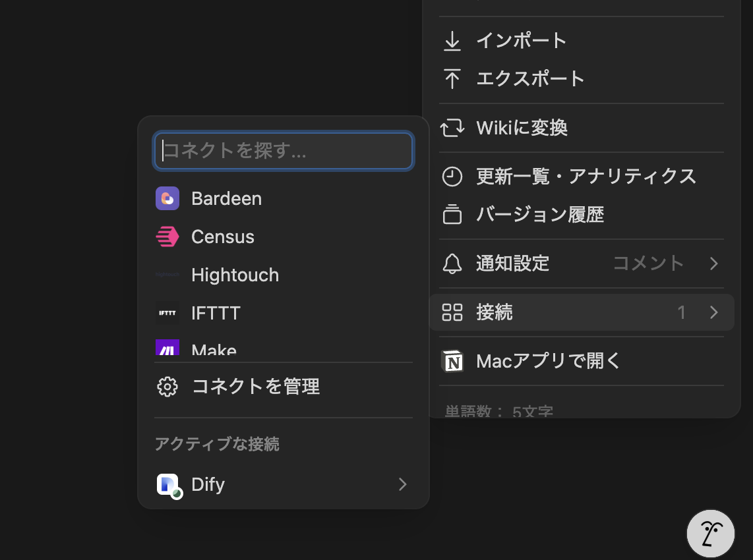The height and width of the screenshot is (560, 753).
Task: Click the 通知設定 label
Action: (x=512, y=264)
